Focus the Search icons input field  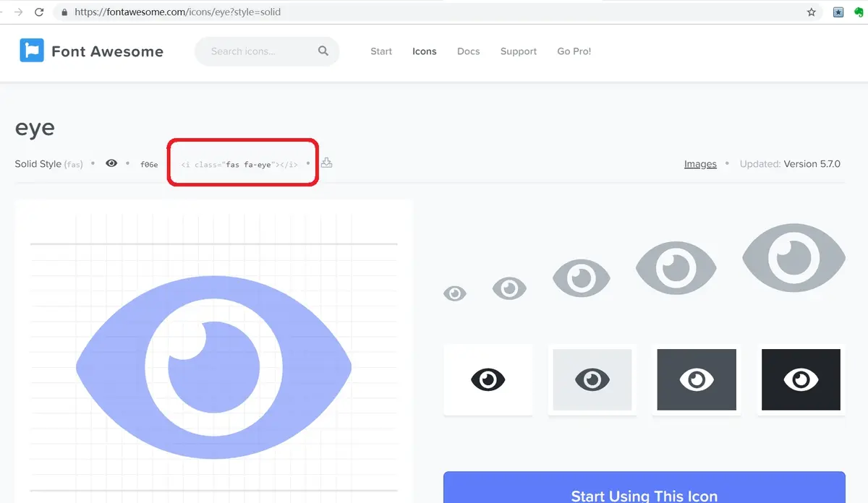[267, 51]
